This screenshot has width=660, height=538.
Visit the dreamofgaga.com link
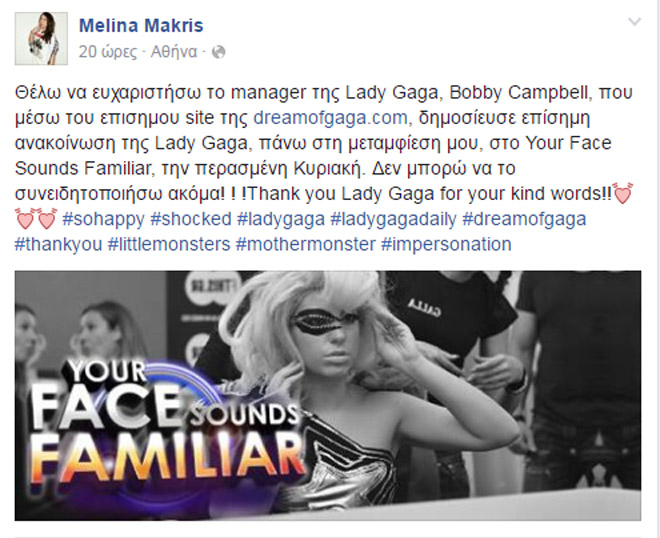(x=330, y=118)
